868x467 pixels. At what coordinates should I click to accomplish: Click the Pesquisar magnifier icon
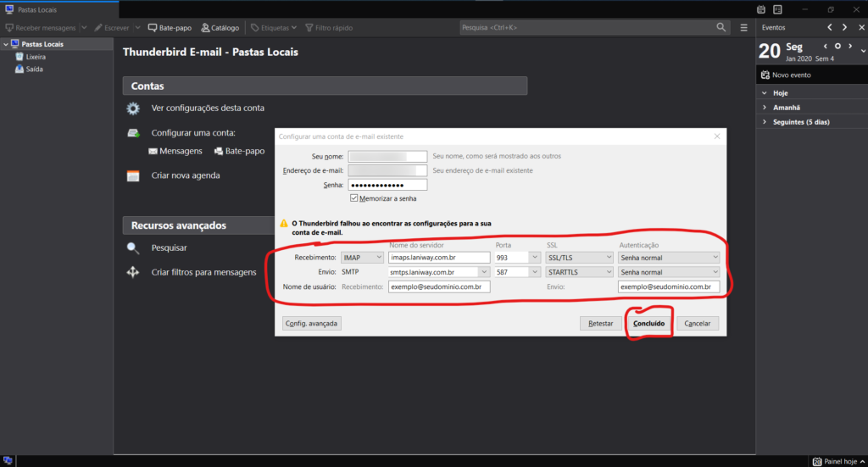coord(133,247)
